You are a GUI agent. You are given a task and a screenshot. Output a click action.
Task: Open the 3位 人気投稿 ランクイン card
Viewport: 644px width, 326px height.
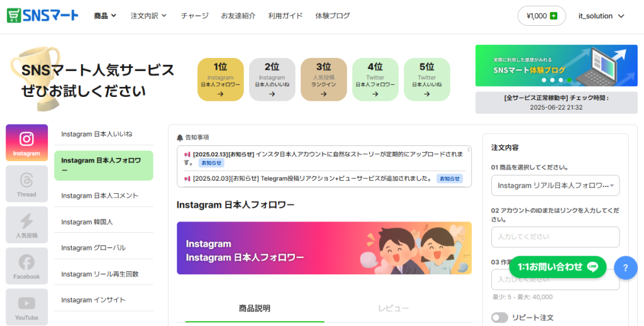(x=324, y=79)
